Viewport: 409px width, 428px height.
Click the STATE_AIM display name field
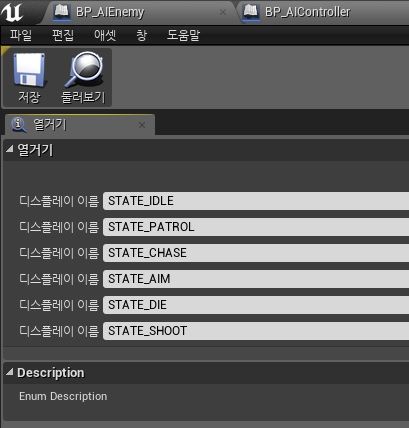[x=256, y=279]
